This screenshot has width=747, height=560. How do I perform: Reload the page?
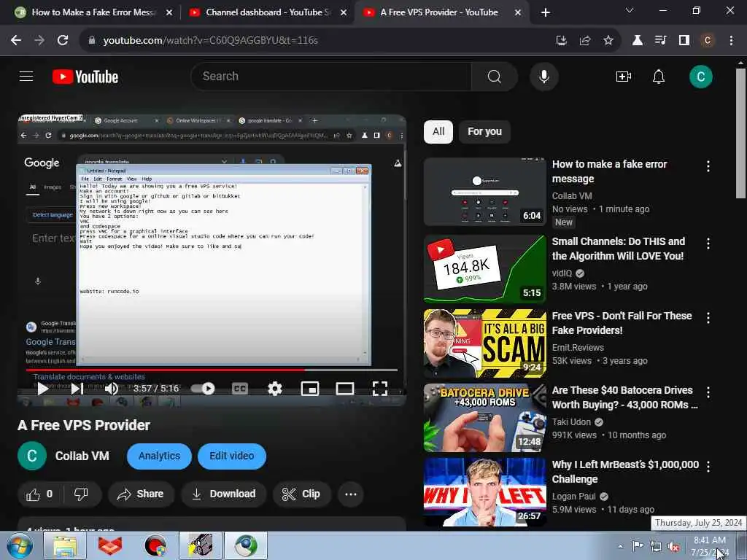coord(63,41)
